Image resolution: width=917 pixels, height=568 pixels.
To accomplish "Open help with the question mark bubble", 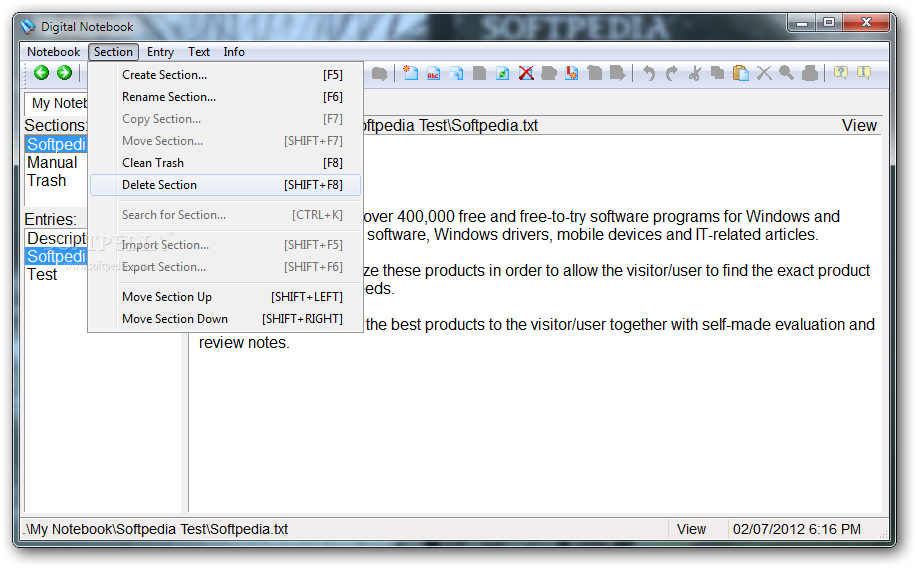I will [841, 73].
